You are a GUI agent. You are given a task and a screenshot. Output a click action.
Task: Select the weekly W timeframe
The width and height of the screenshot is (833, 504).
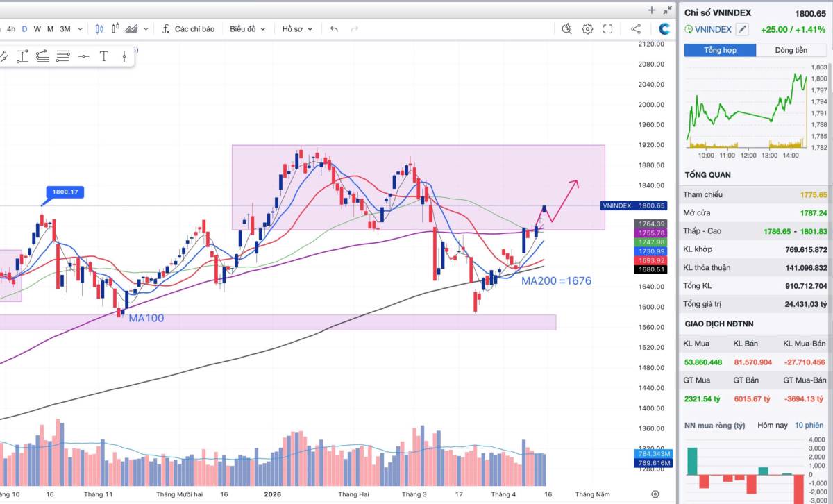(37, 29)
